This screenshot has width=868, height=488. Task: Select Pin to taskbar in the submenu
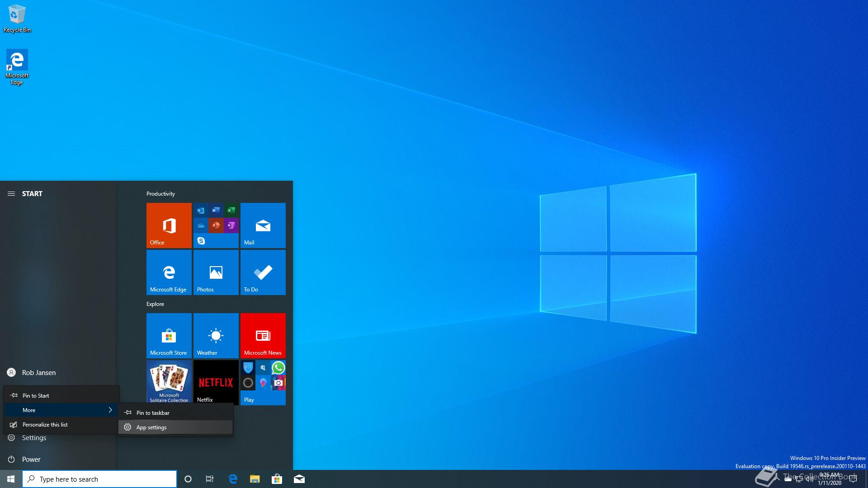pos(175,413)
